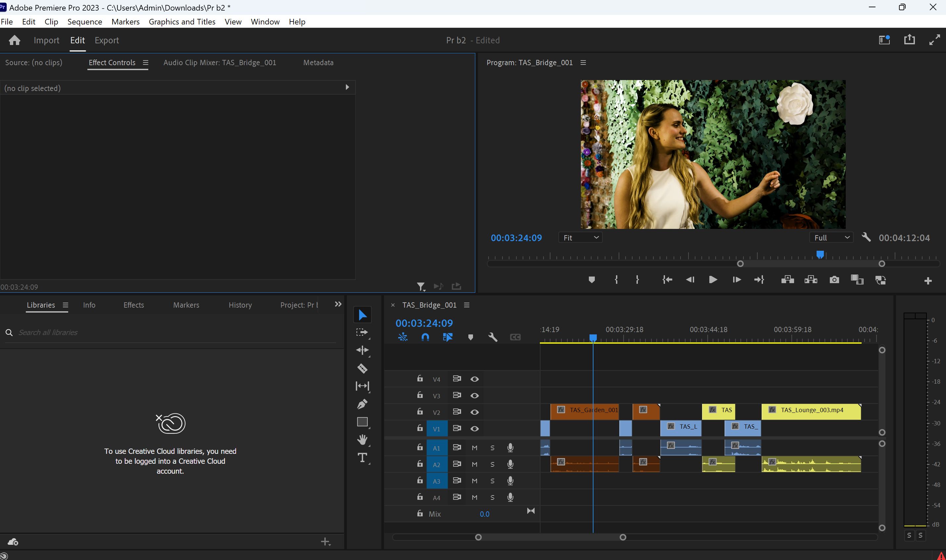Select the Pen tool
The height and width of the screenshot is (560, 946).
(362, 404)
